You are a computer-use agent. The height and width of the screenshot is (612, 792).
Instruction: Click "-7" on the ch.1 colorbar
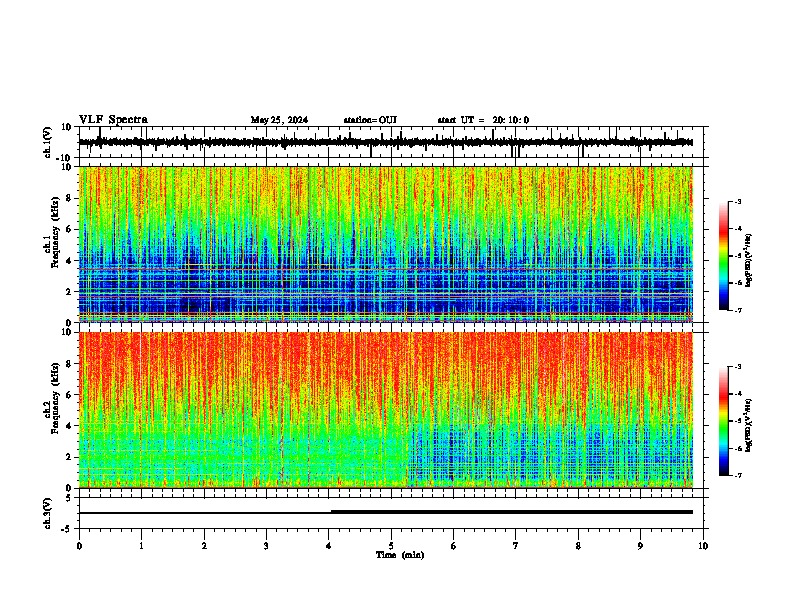coord(738,310)
